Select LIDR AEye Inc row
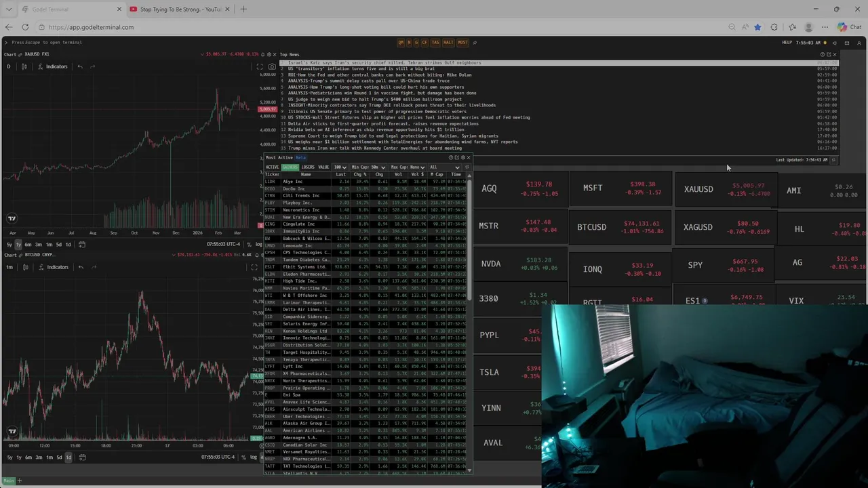 pos(365,182)
